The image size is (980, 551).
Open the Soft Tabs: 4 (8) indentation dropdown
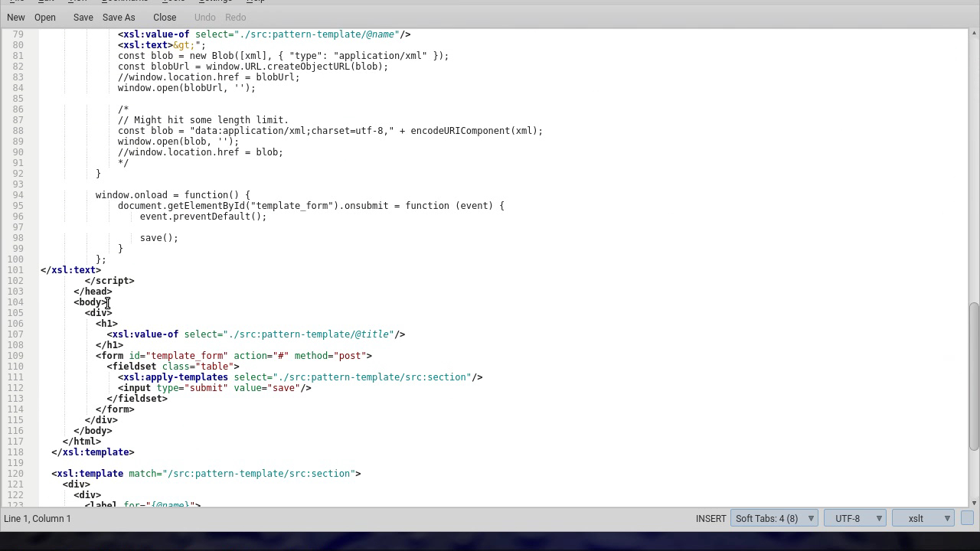[x=774, y=518]
